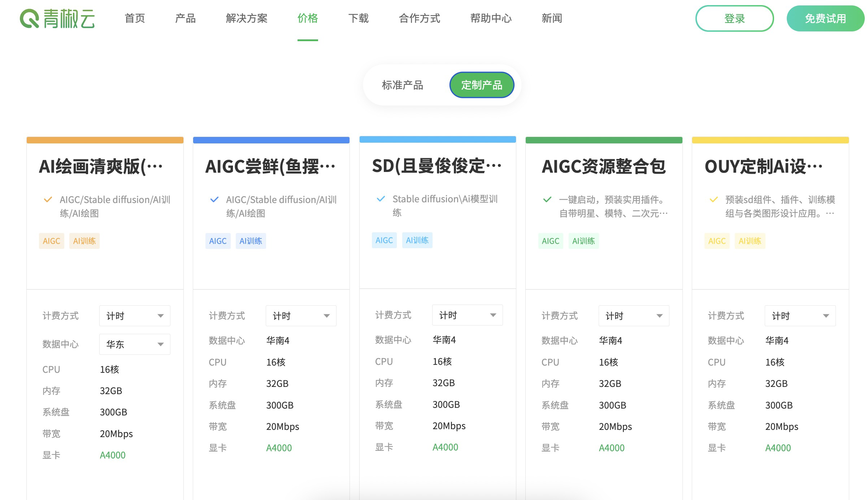
Task: Click green color bar atop AIGC资源整合包 card
Action: click(x=604, y=140)
